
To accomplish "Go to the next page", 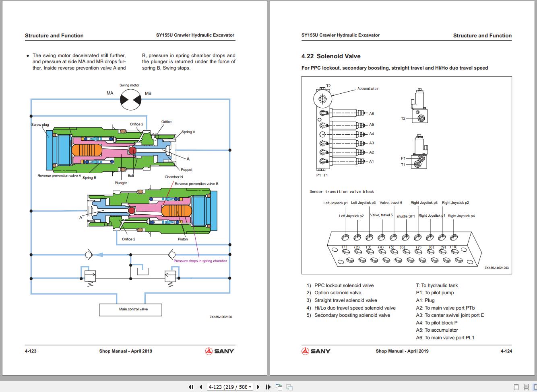I will click(258, 387).
